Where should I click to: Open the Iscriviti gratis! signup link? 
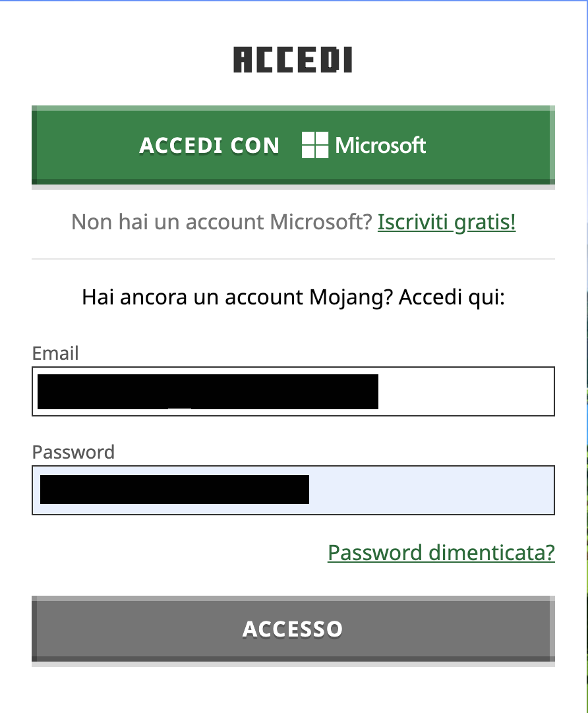pos(446,223)
